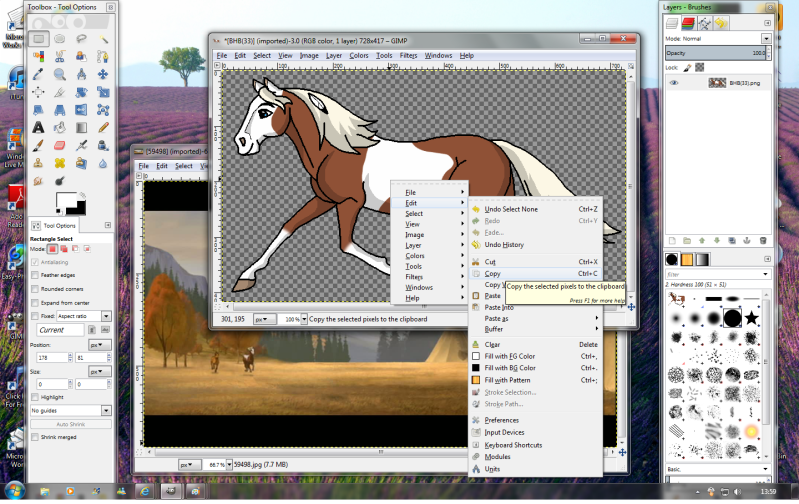Click the black background color swatch in Toolbox
The width and height of the screenshot is (799, 504).
pos(79,209)
